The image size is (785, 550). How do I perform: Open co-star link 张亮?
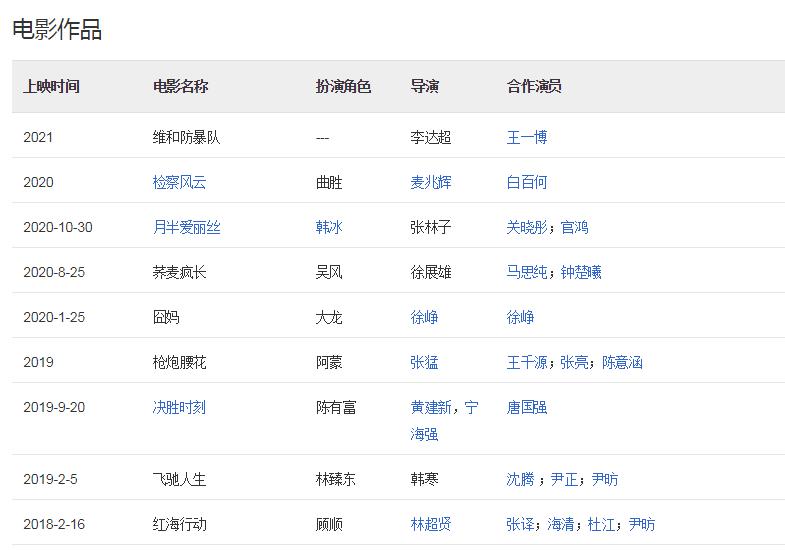coord(574,362)
